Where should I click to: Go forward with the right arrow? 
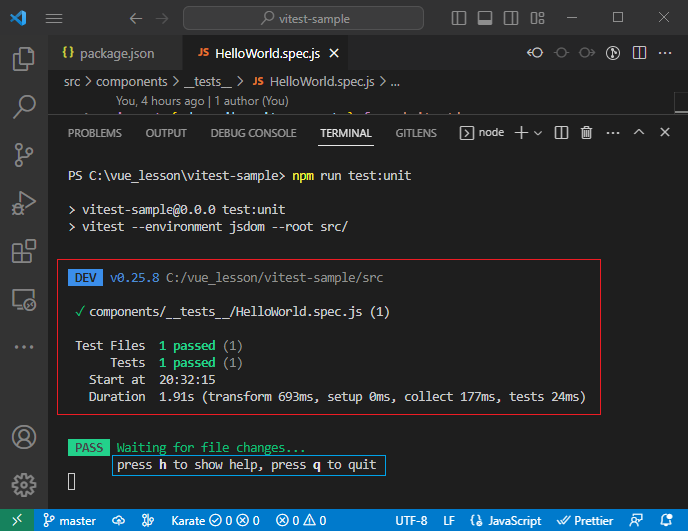tap(162, 18)
